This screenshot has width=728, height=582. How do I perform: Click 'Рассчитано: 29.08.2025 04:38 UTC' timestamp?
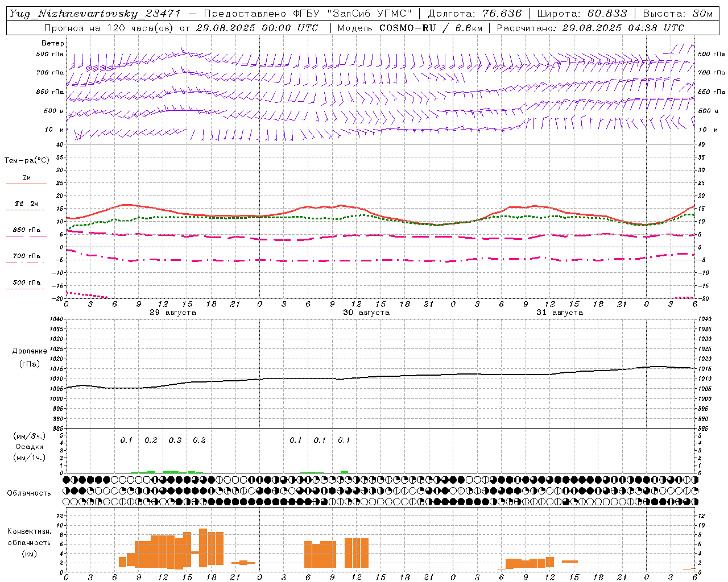pyautogui.click(x=590, y=28)
